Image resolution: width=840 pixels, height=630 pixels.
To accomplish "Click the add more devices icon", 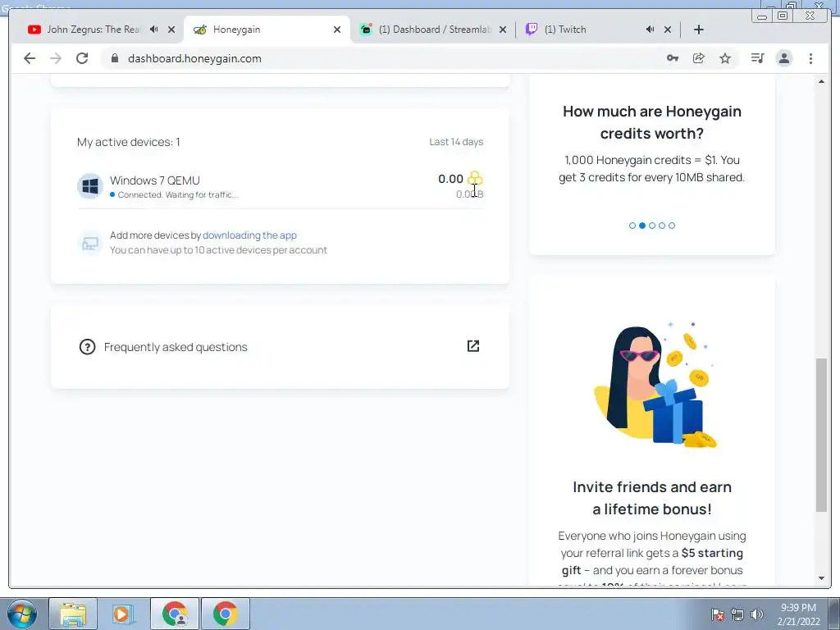I will click(x=90, y=243).
